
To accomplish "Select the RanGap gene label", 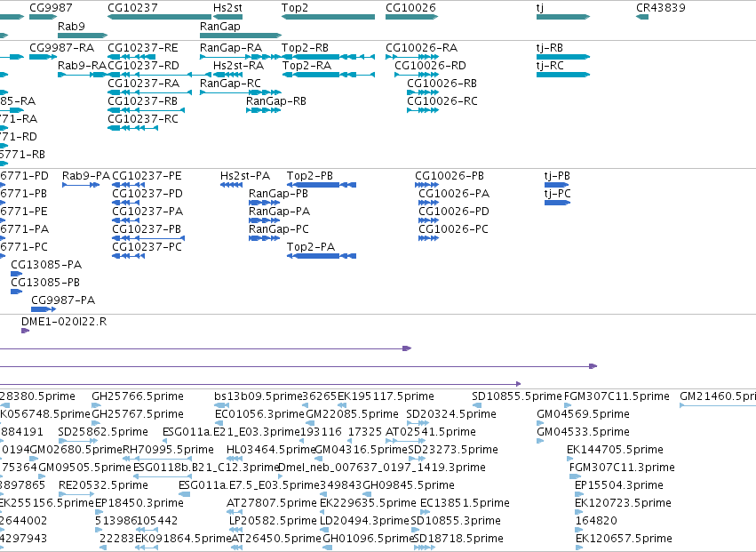I will [219, 26].
